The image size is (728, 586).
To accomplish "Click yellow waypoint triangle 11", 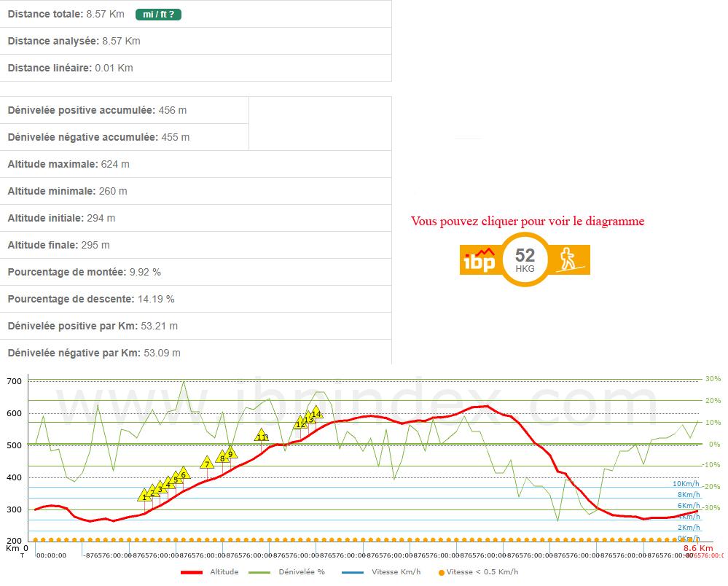I will click(262, 436).
